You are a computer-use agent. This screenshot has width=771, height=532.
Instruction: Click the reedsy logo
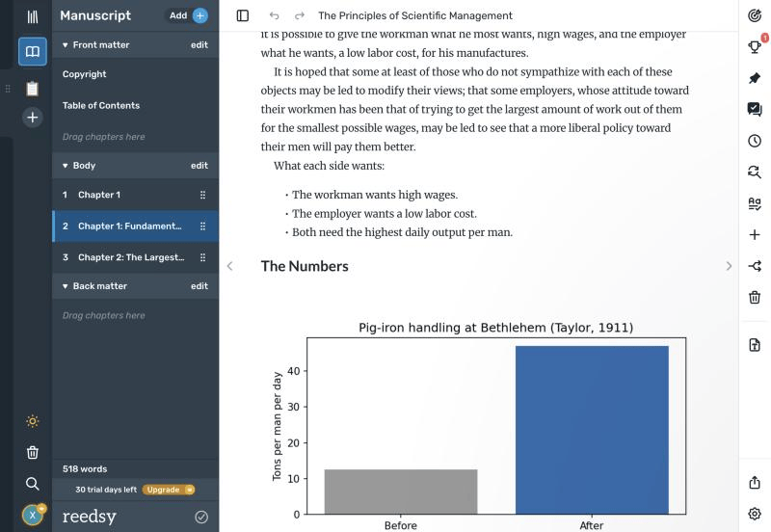(x=89, y=517)
